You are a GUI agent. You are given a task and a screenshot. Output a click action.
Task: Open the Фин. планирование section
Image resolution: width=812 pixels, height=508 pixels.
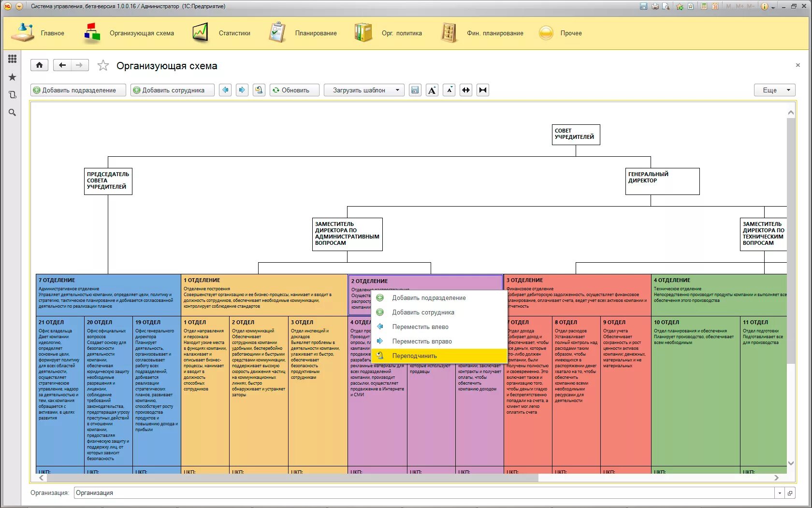(482, 33)
